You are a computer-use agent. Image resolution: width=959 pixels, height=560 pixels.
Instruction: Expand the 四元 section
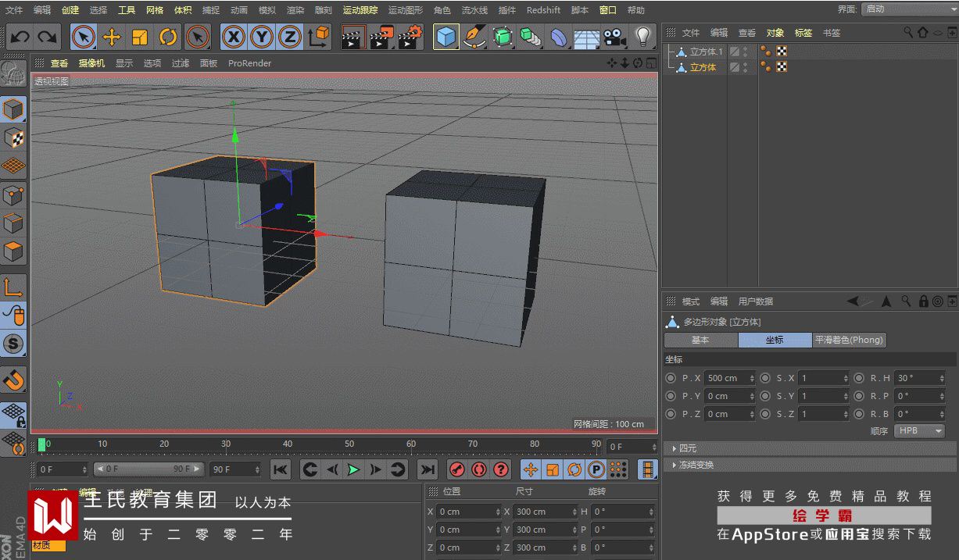(x=687, y=448)
